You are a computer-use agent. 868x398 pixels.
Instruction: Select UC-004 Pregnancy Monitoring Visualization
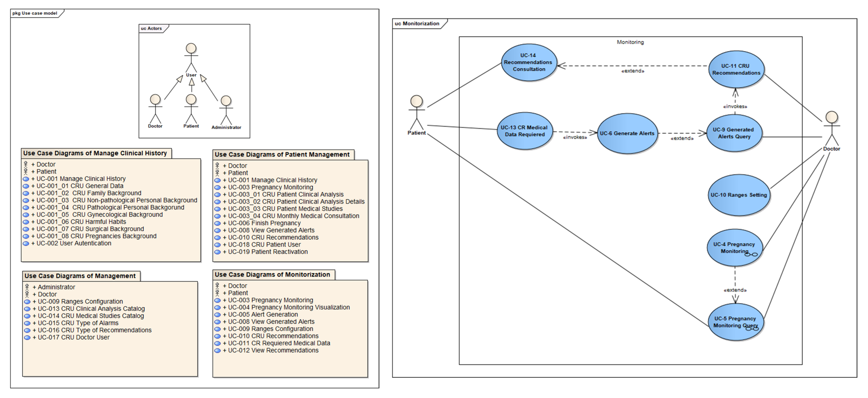(282, 307)
